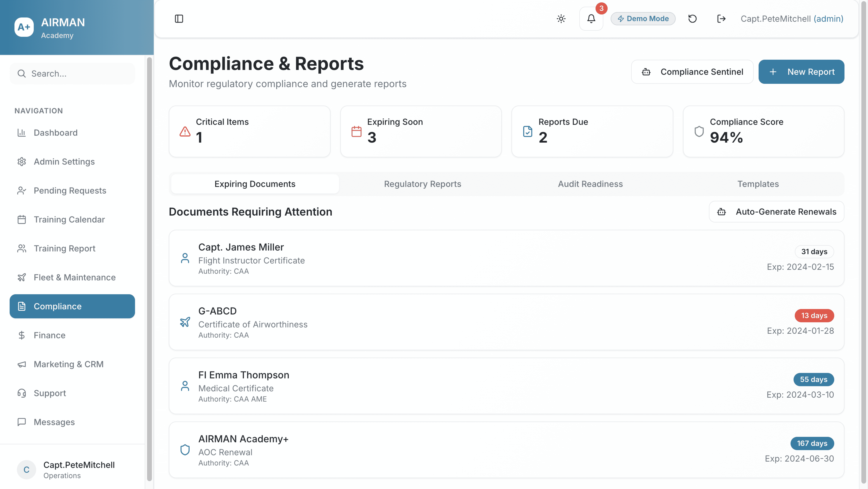Toggle the sidebar collapse panel icon
Screen dimensions: 868x489
click(179, 19)
